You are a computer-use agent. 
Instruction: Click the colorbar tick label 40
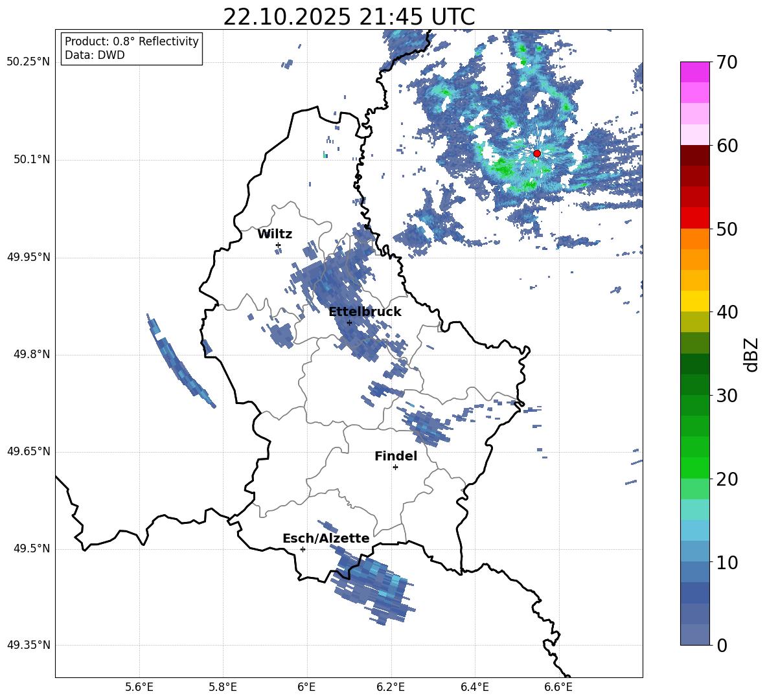coord(727,312)
